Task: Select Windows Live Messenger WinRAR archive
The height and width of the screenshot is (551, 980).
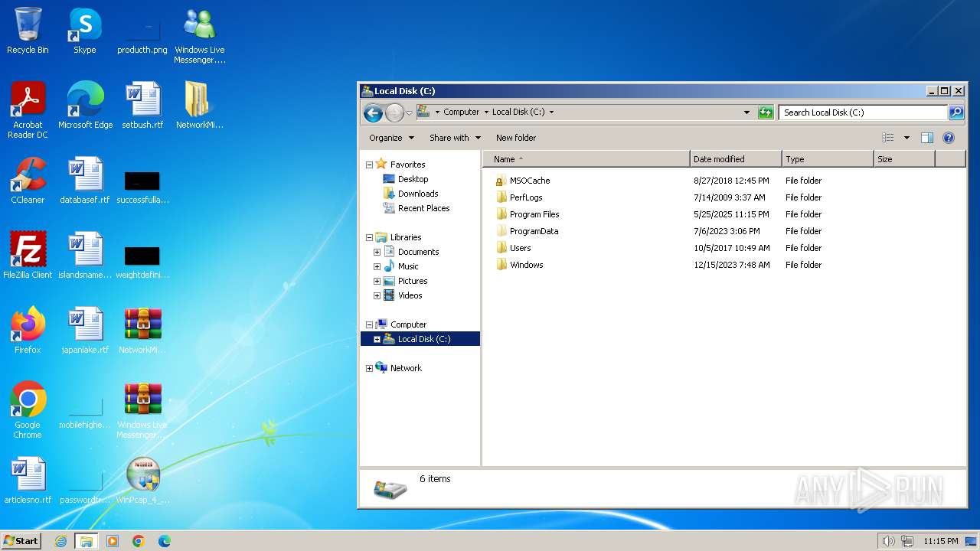Action: 142,410
